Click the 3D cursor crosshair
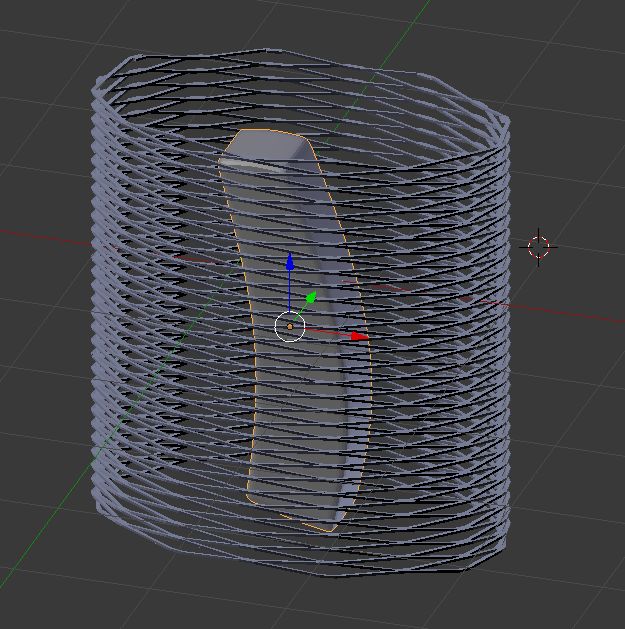This screenshot has width=625, height=629. tap(538, 247)
